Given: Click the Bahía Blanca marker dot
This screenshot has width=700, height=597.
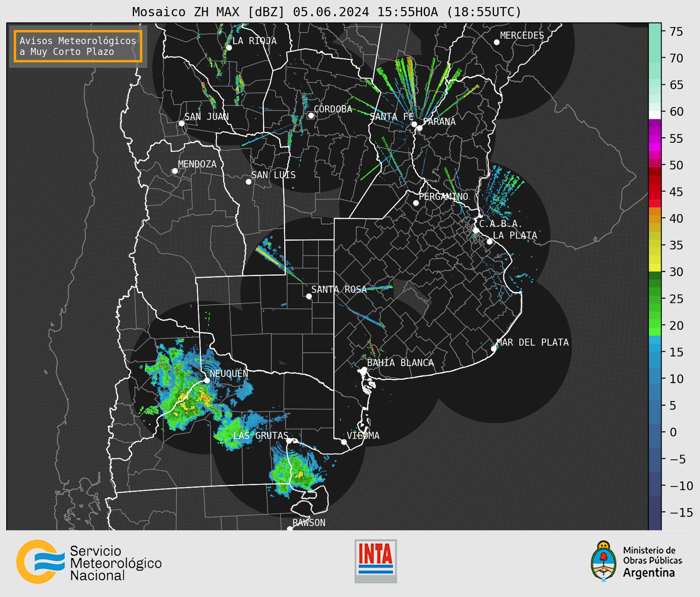Looking at the screenshot, I should point(364,369).
